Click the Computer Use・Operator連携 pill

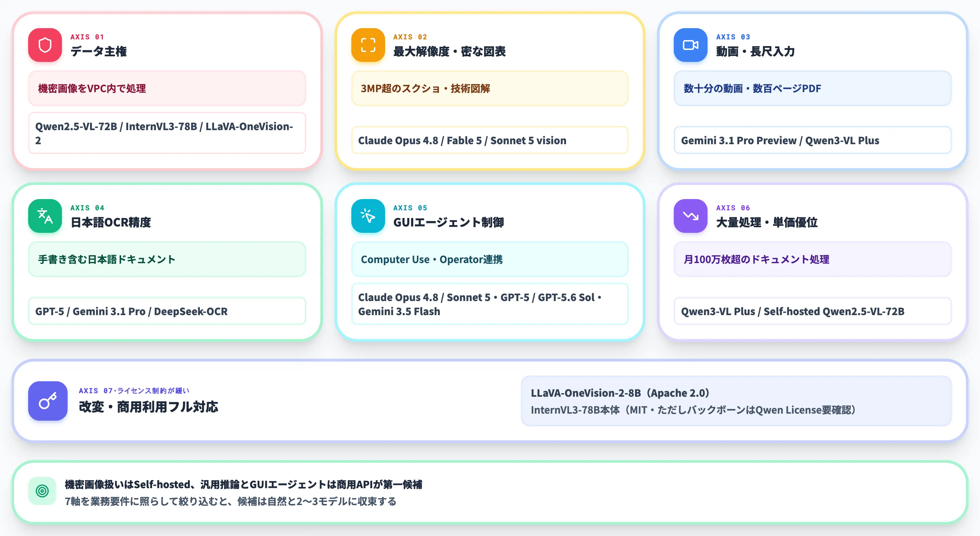coord(490,260)
